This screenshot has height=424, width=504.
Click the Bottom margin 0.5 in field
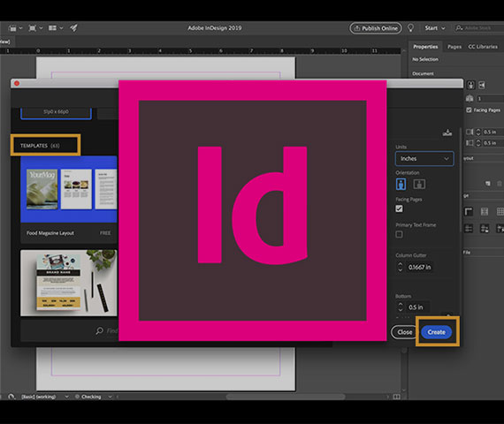click(x=417, y=307)
